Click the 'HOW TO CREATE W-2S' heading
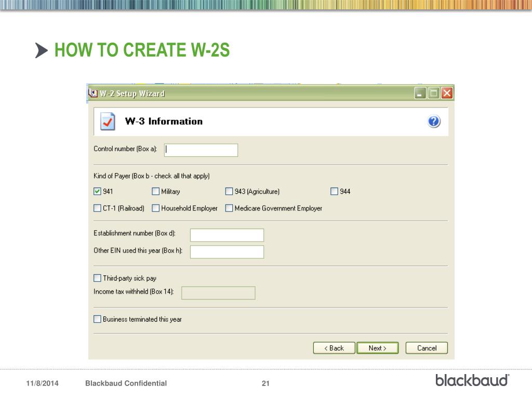The image size is (532, 399). point(142,50)
